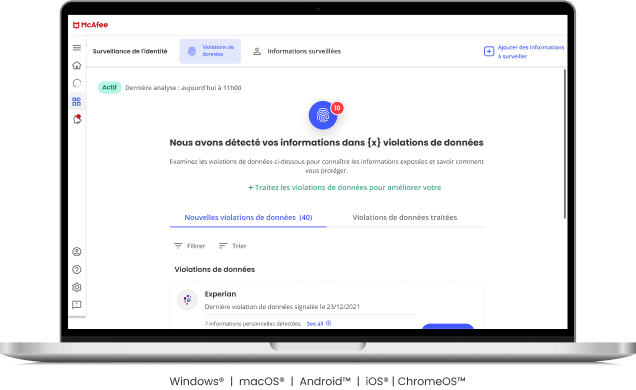Open the help question mark icon
The image size is (636, 390).
[x=77, y=270]
